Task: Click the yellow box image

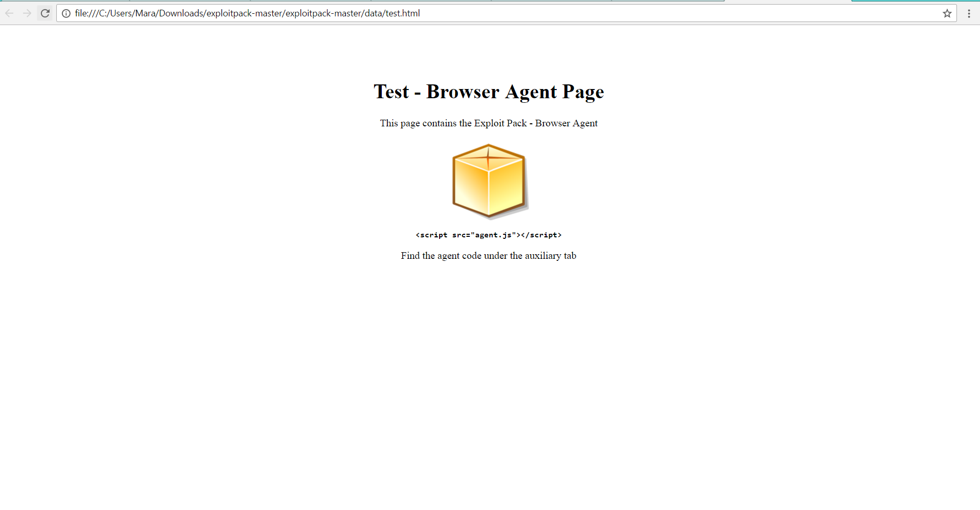Action: [x=489, y=181]
